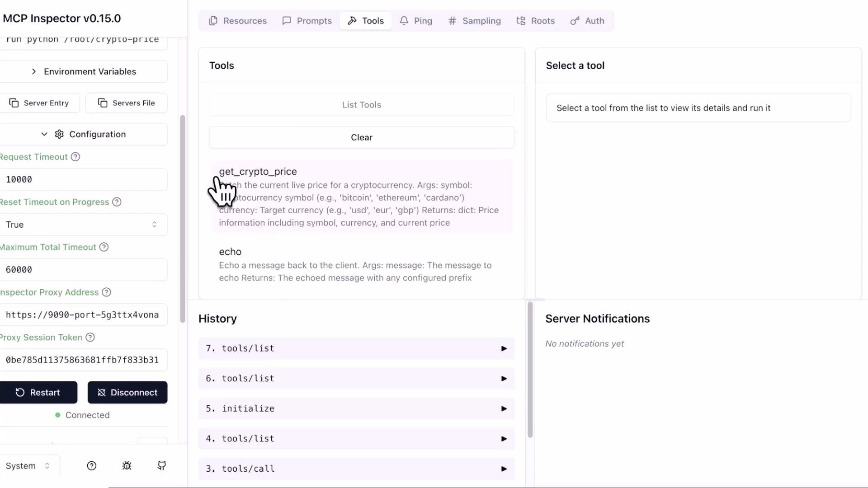Viewport: 868px width, 488px height.
Task: Switch to the Prompts tab
Action: [x=307, y=21]
